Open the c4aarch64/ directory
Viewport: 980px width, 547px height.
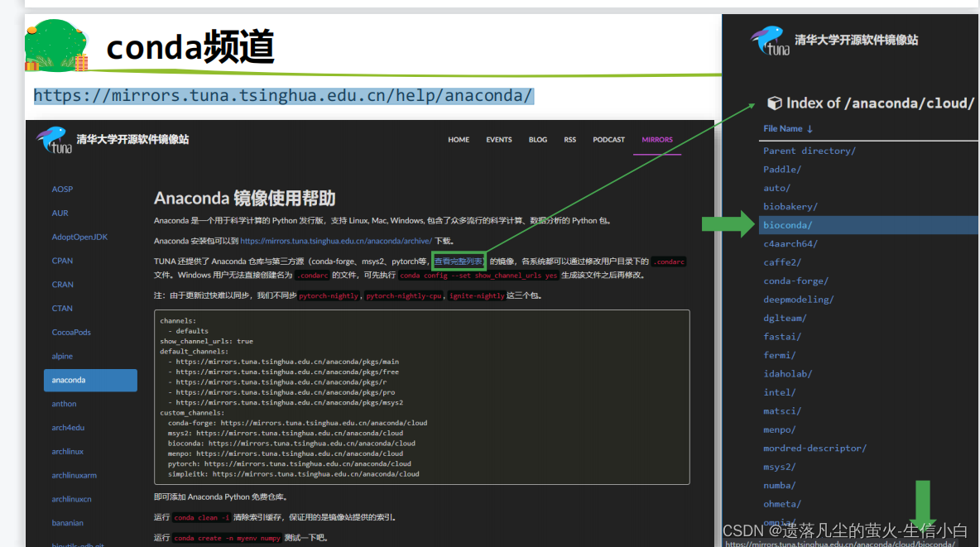pyautogui.click(x=790, y=244)
